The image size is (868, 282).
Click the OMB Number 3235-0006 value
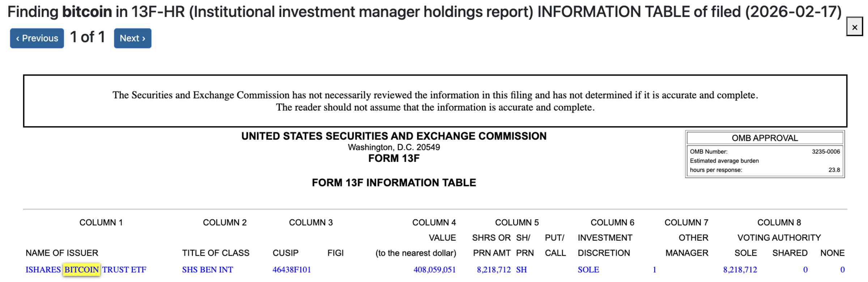click(x=826, y=152)
